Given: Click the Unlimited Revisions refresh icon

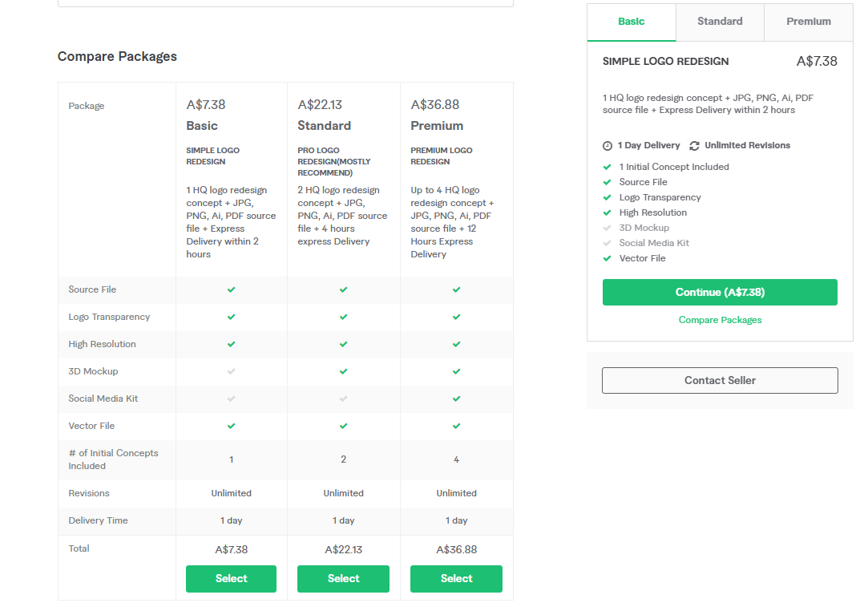Looking at the screenshot, I should tap(694, 146).
